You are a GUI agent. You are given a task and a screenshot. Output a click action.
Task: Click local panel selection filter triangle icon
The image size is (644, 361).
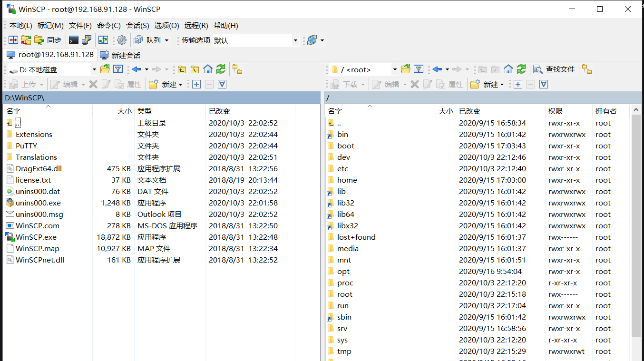(222, 84)
